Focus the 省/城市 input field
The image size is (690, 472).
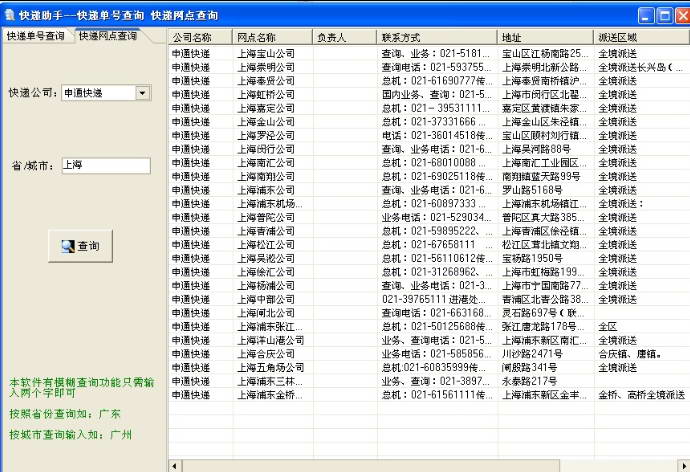[x=105, y=165]
